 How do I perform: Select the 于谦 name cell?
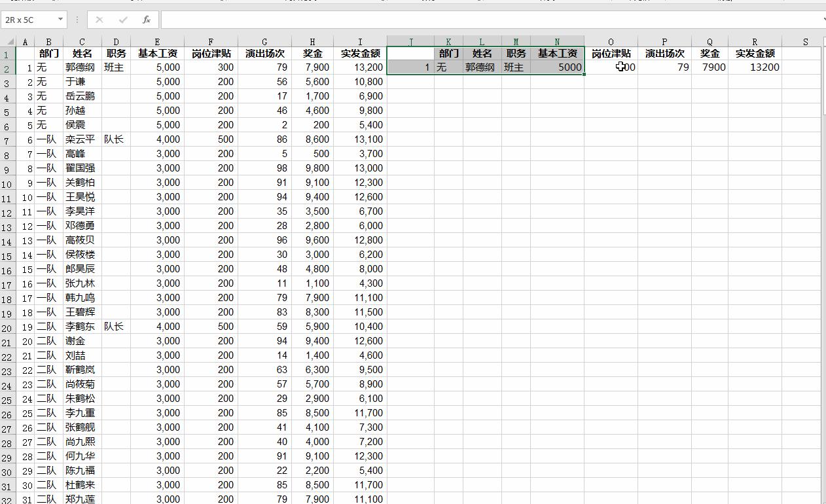pyautogui.click(x=81, y=81)
